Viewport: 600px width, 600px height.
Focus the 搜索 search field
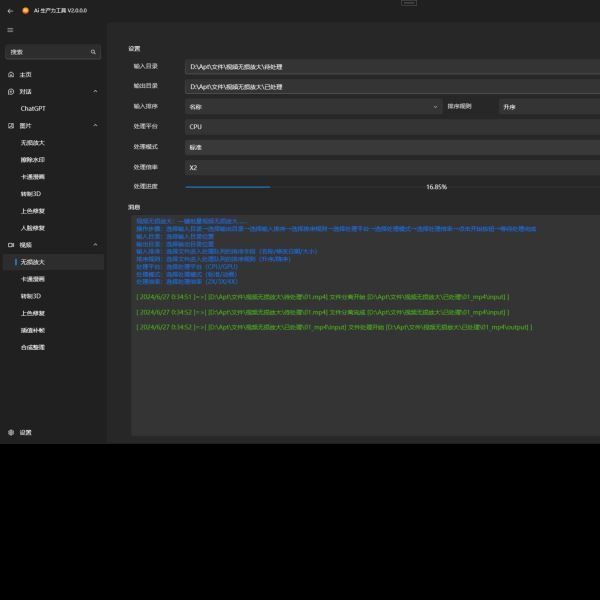[53, 52]
